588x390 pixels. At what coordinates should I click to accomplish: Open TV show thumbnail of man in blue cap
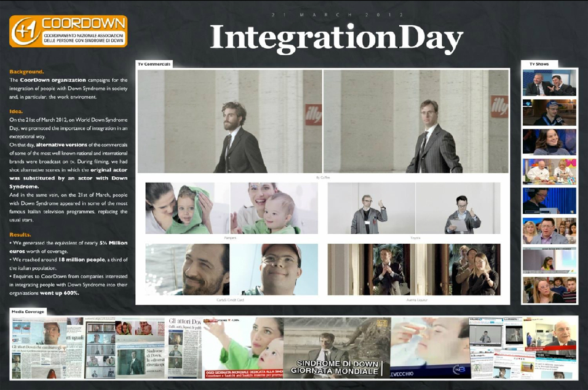tap(549, 112)
